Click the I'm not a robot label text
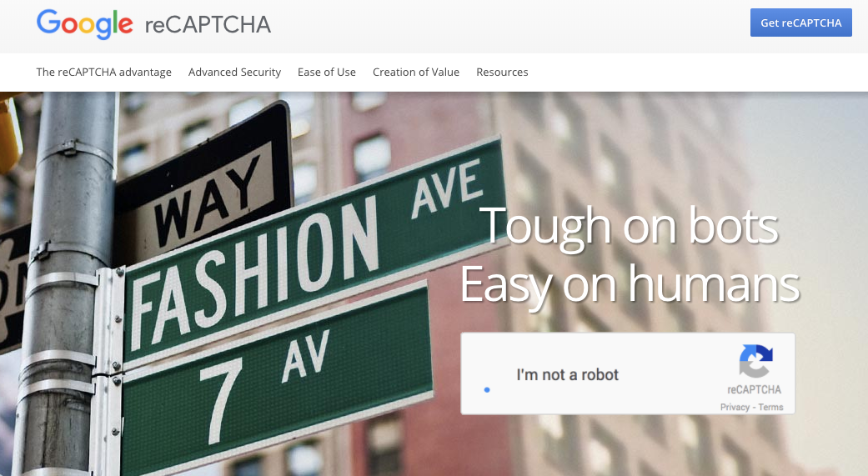This screenshot has width=868, height=476. click(568, 374)
